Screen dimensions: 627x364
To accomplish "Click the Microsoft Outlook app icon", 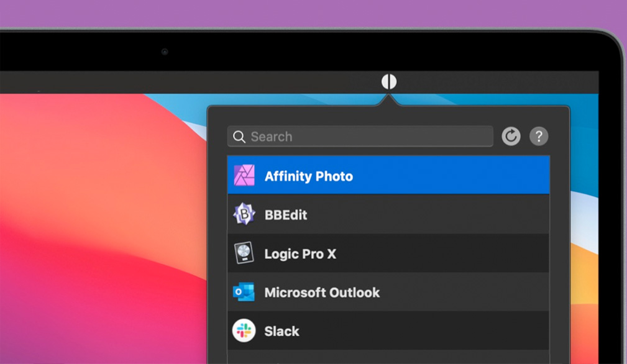I will pyautogui.click(x=244, y=292).
